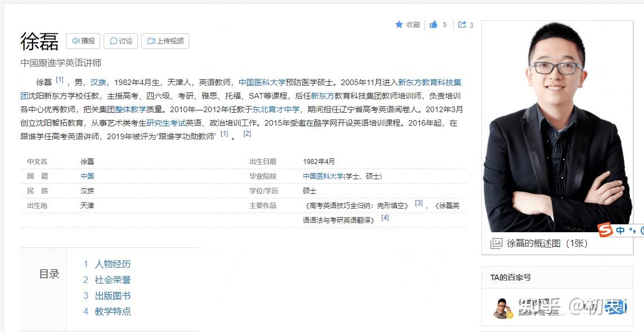Click the camera icon in 上传视频 button
The height and width of the screenshot is (332, 644).
coord(151,41)
